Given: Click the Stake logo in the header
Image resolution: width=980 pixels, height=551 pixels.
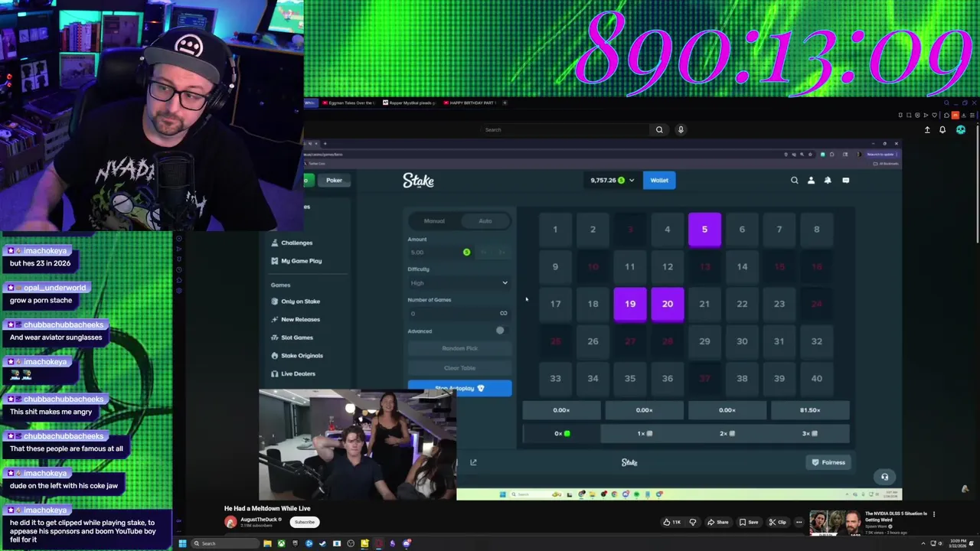Looking at the screenshot, I should click(418, 181).
